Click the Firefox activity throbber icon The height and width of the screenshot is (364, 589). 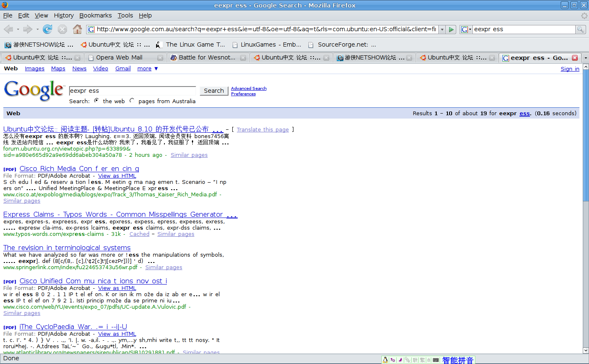coord(584,15)
